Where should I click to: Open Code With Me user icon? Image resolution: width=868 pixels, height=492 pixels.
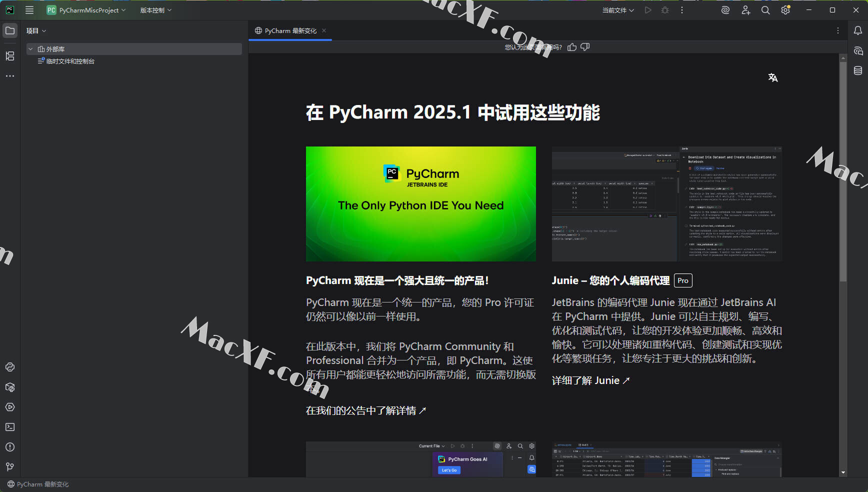(745, 10)
